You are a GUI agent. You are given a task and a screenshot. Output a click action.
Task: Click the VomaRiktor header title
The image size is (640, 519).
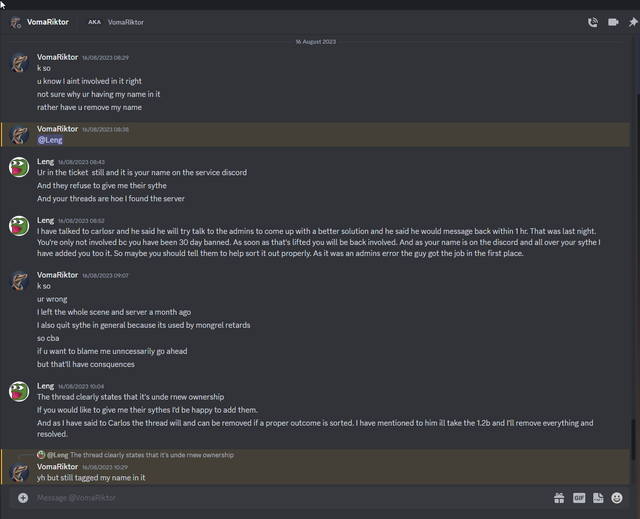click(x=47, y=22)
